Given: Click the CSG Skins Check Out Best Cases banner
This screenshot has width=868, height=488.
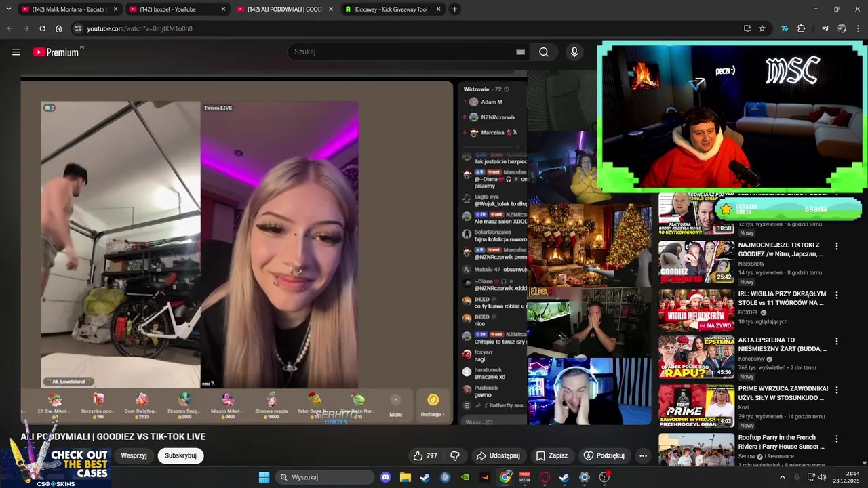Looking at the screenshot, I should [x=56, y=457].
